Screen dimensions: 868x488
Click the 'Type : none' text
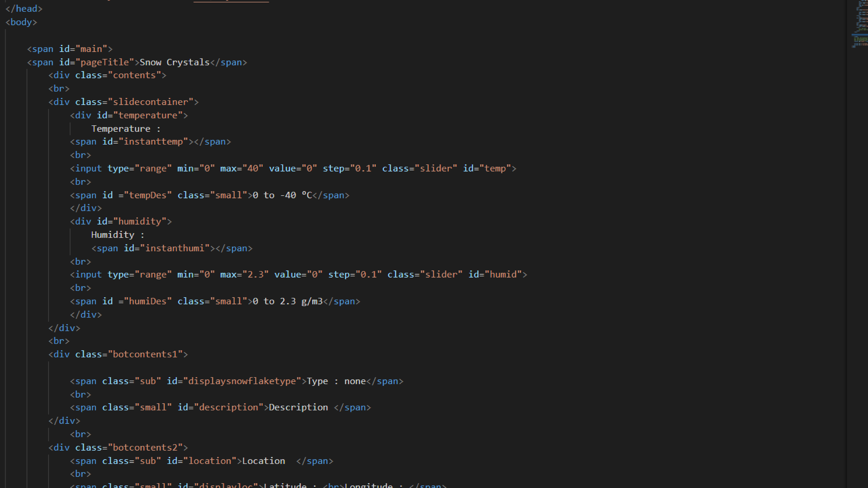coord(336,381)
